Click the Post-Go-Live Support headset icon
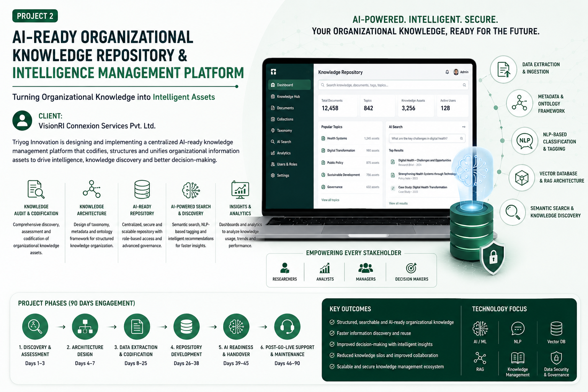Screen dimensions: 588x392 tap(287, 327)
